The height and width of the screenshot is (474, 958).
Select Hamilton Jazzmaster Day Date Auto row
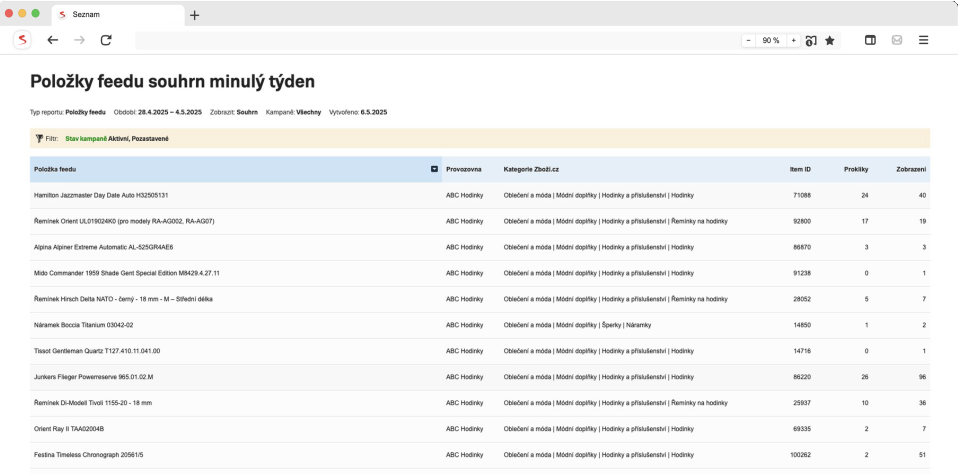pyautogui.click(x=480, y=195)
